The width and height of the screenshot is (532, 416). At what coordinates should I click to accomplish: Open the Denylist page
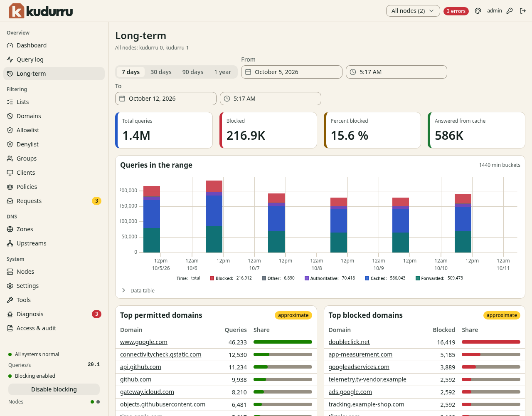pyautogui.click(x=54, y=144)
